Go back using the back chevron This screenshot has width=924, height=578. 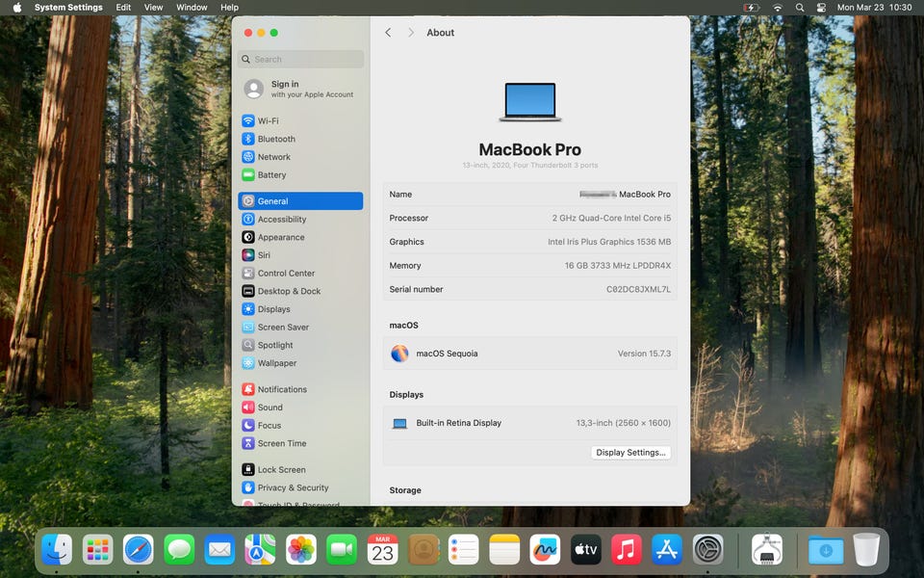pos(388,33)
